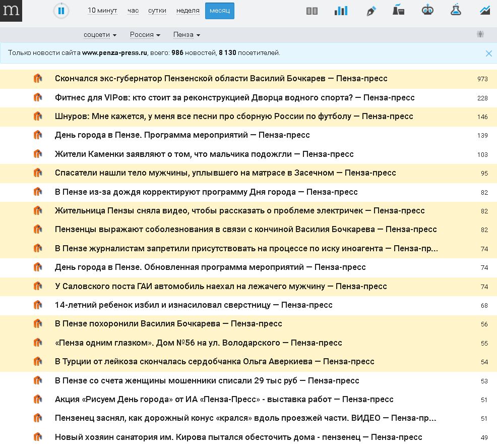Expand the 'Россия' country dropdown
This screenshot has height=448, width=497.
click(x=145, y=35)
